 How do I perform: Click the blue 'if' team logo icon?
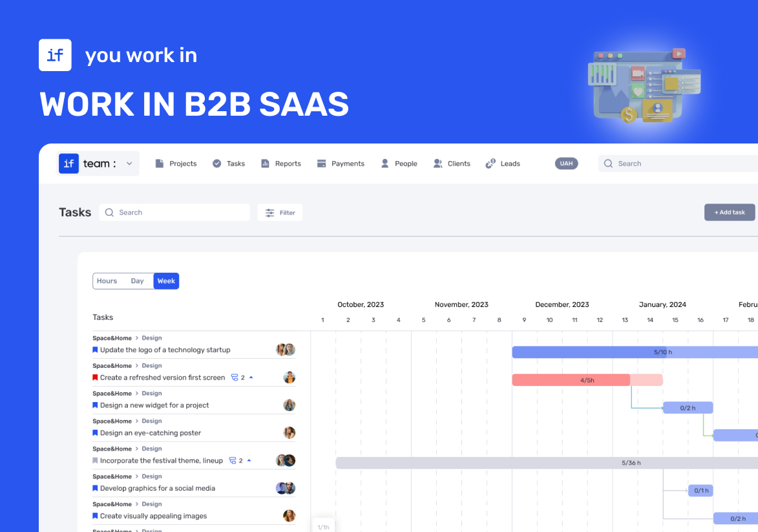point(68,164)
